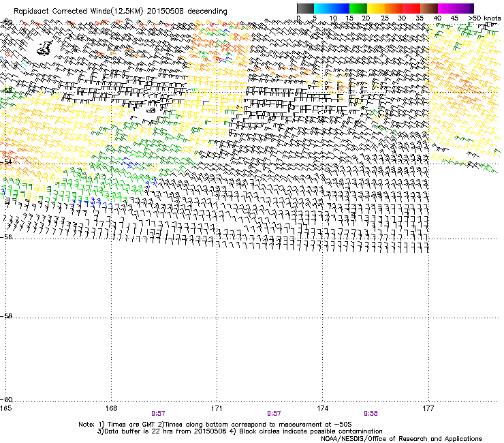Click the 9:57 time between 168 and 171
504x443 pixels.
[x=158, y=414]
